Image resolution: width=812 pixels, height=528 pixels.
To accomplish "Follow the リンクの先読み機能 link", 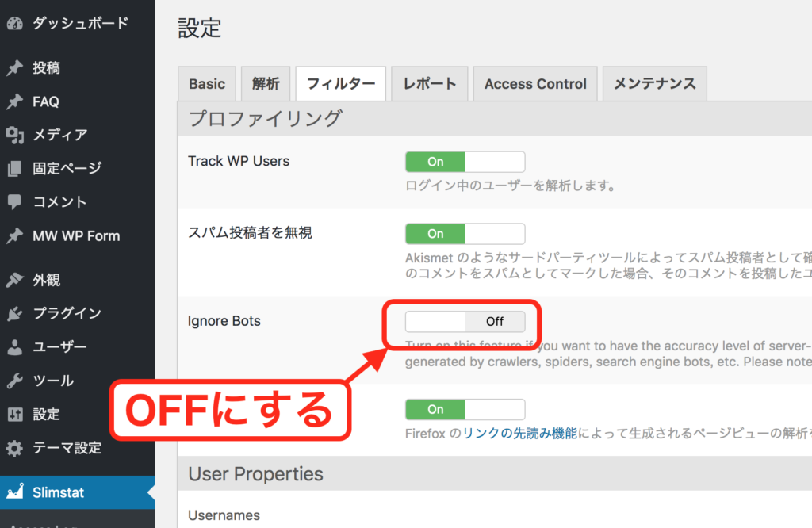I will pos(519,434).
